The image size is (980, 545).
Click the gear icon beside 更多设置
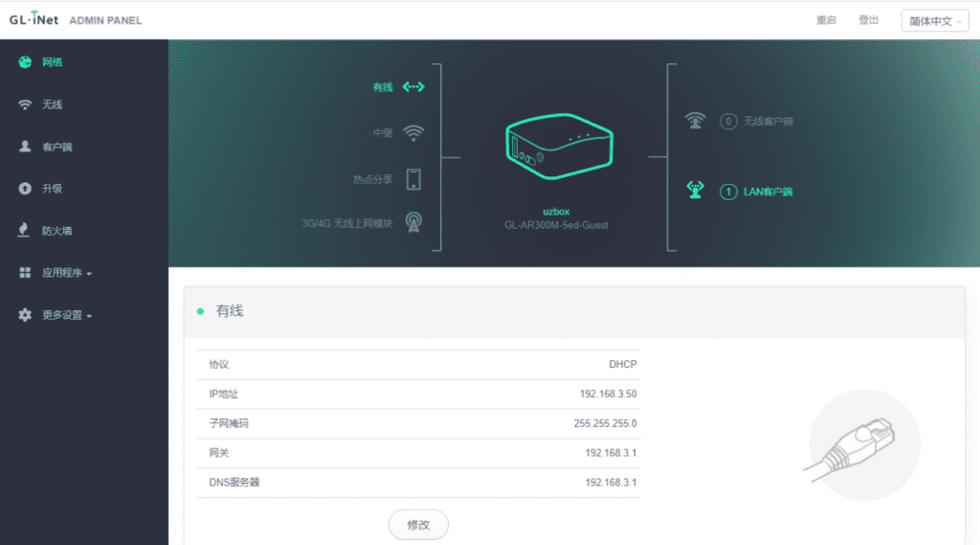(25, 315)
